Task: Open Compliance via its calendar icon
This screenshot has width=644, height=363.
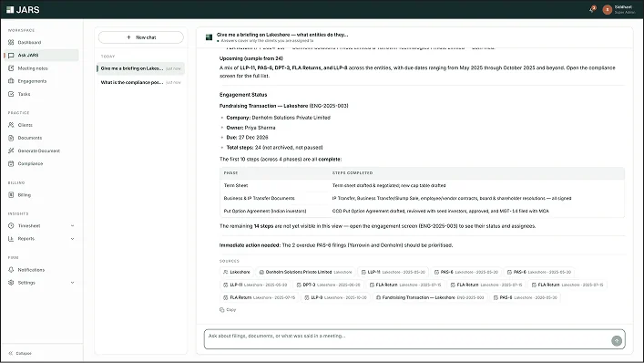Action: (x=11, y=163)
